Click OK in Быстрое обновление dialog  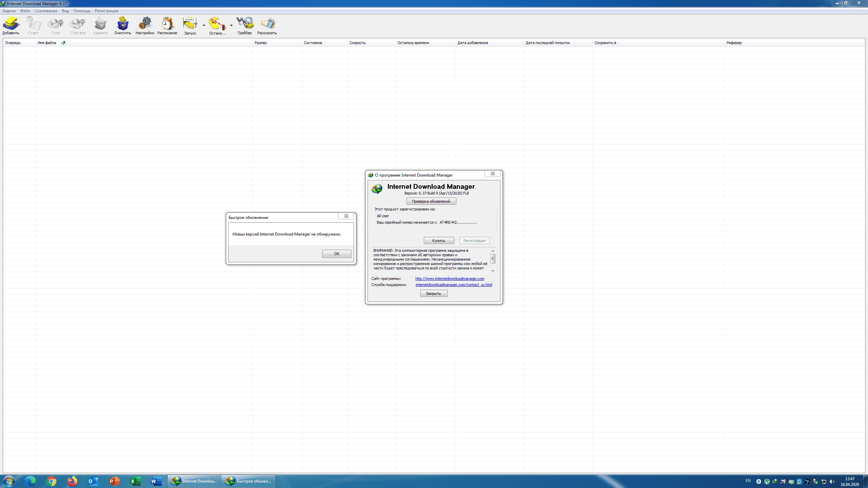click(336, 254)
